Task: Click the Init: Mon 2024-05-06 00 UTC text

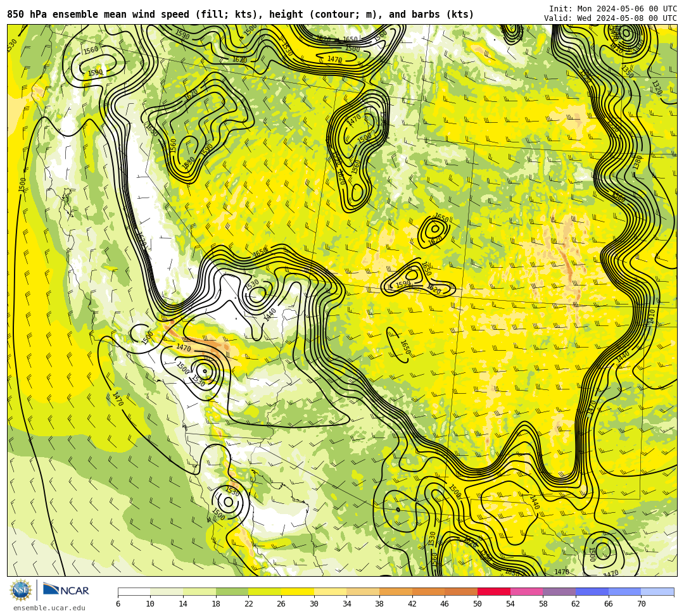Action: point(613,9)
